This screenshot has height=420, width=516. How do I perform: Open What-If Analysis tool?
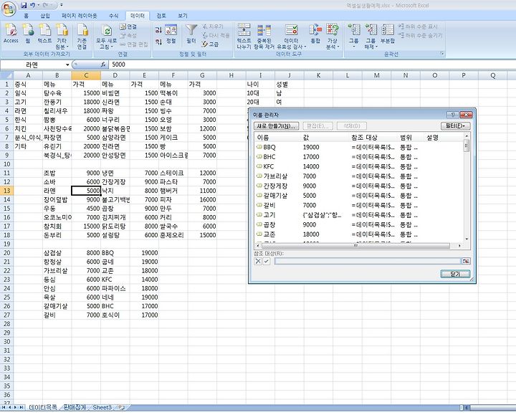click(333, 37)
